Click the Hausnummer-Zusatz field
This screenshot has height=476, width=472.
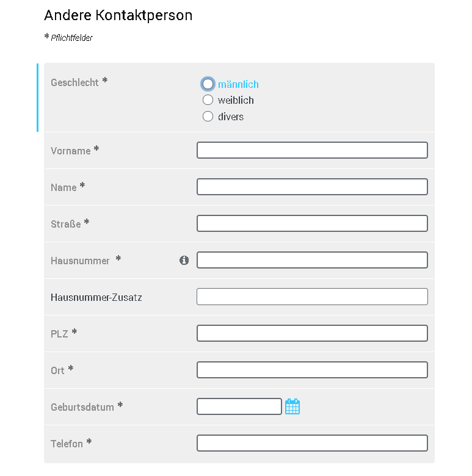(312, 297)
